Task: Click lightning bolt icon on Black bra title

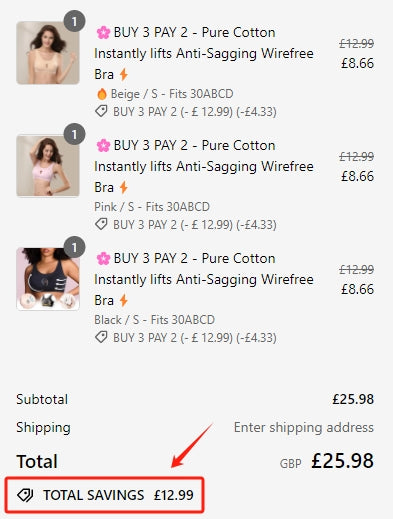Action: 124,300
